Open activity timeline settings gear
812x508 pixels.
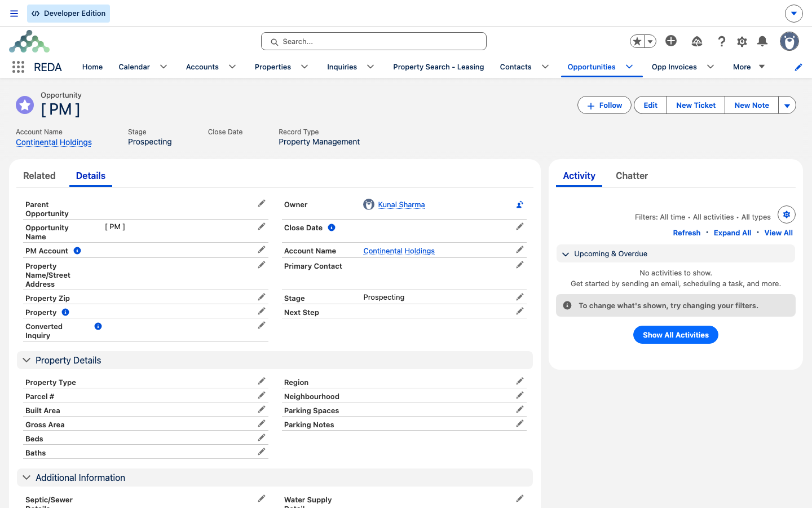(x=787, y=214)
